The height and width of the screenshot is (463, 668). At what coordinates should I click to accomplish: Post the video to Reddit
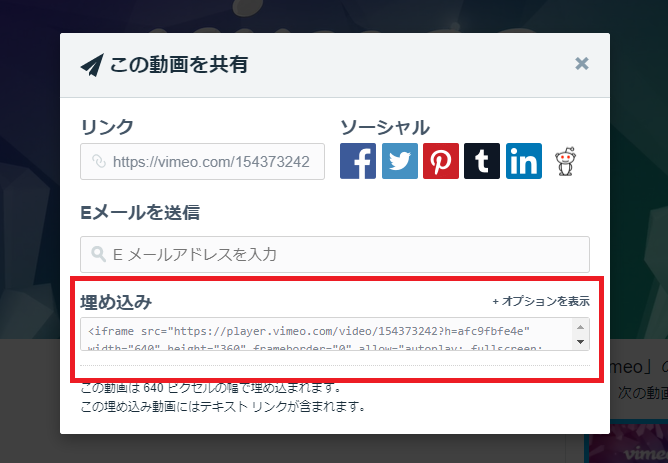click(565, 161)
